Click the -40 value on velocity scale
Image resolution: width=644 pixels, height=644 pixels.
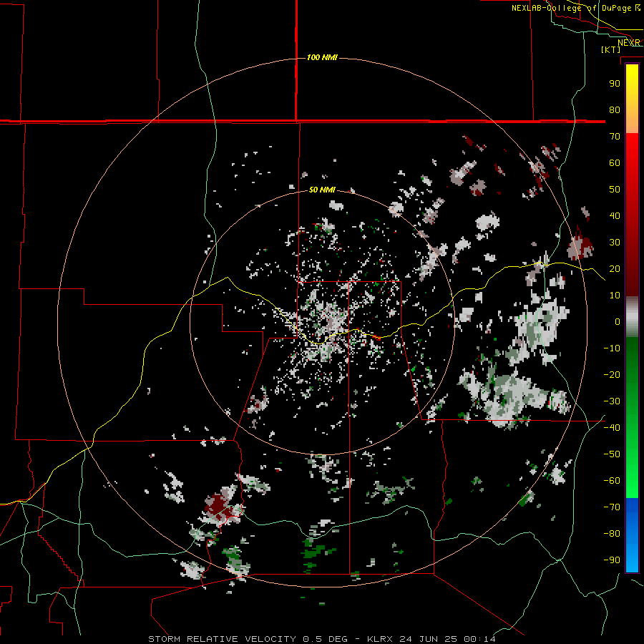(x=612, y=428)
